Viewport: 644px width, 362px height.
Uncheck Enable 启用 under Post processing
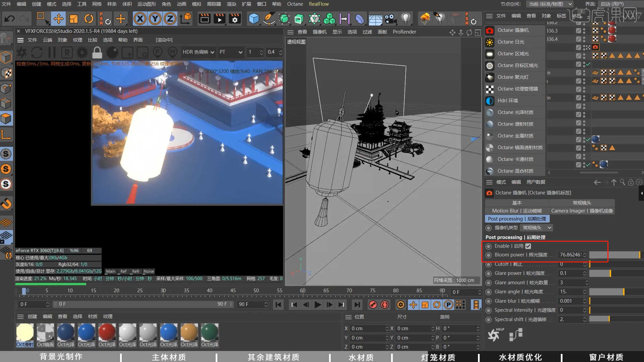(529, 246)
